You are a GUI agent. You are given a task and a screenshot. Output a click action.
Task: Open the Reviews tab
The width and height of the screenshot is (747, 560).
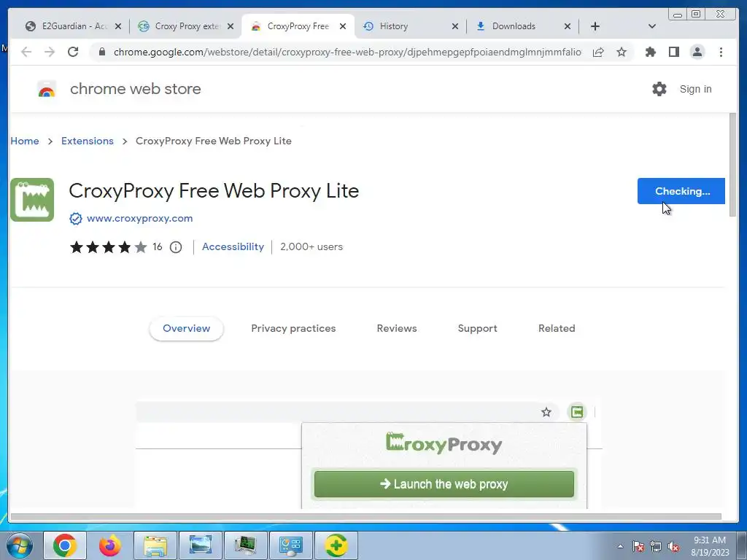tap(397, 329)
